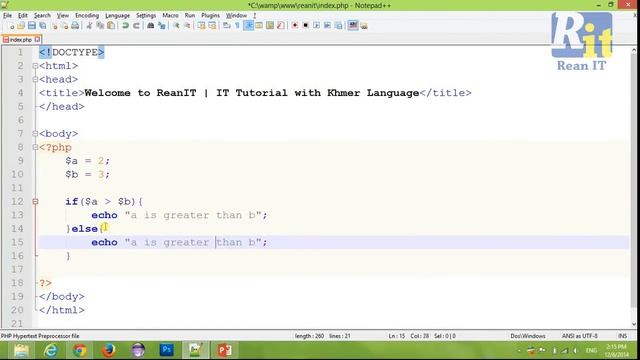Click the Save All toolbar icon
This screenshot has width=640, height=360.
coord(42,26)
